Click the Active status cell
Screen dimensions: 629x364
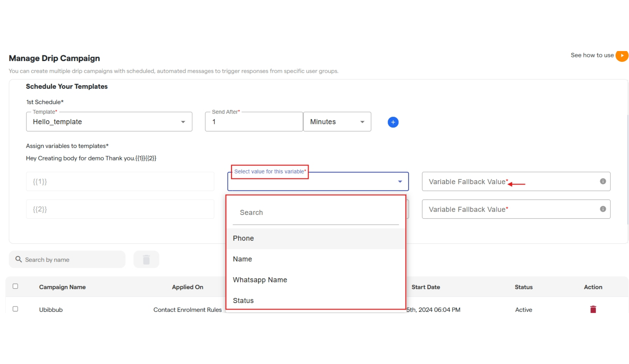[x=523, y=310]
